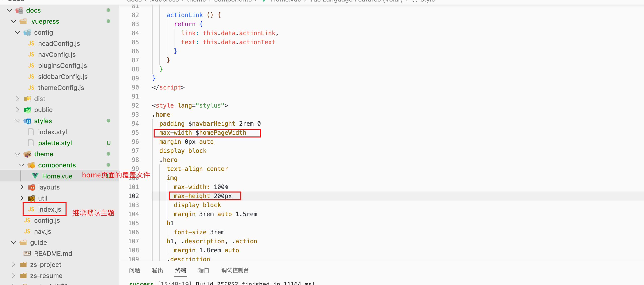Click the palette.styl untracked U badge
This screenshot has height=285, width=644.
[108, 143]
